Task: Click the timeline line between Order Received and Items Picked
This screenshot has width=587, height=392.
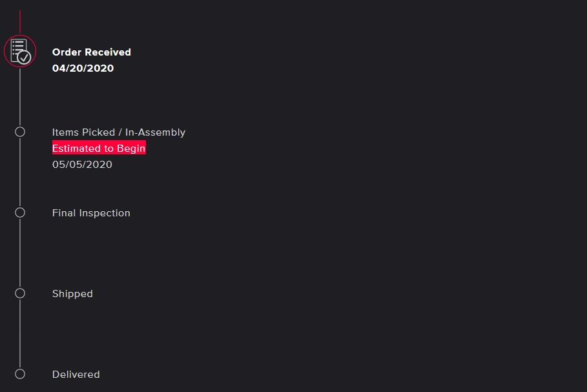Action: click(x=20, y=97)
